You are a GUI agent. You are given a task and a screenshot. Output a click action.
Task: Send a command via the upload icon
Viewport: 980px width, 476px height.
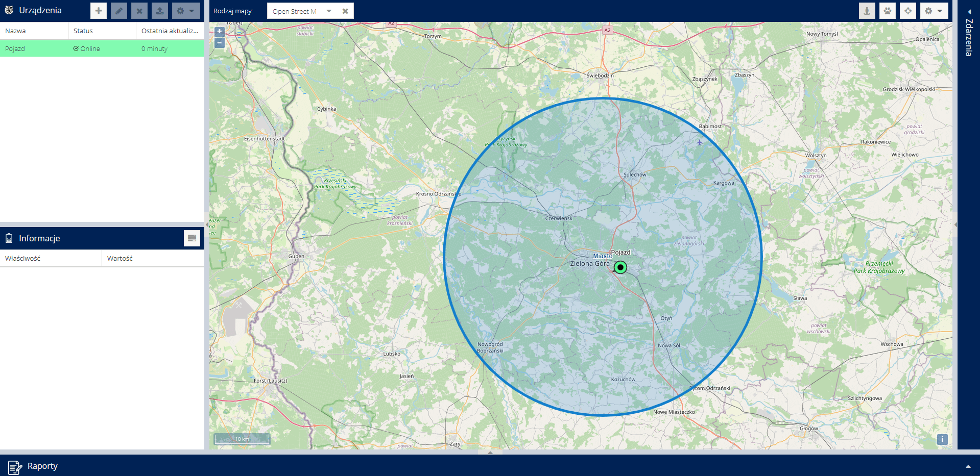[160, 11]
